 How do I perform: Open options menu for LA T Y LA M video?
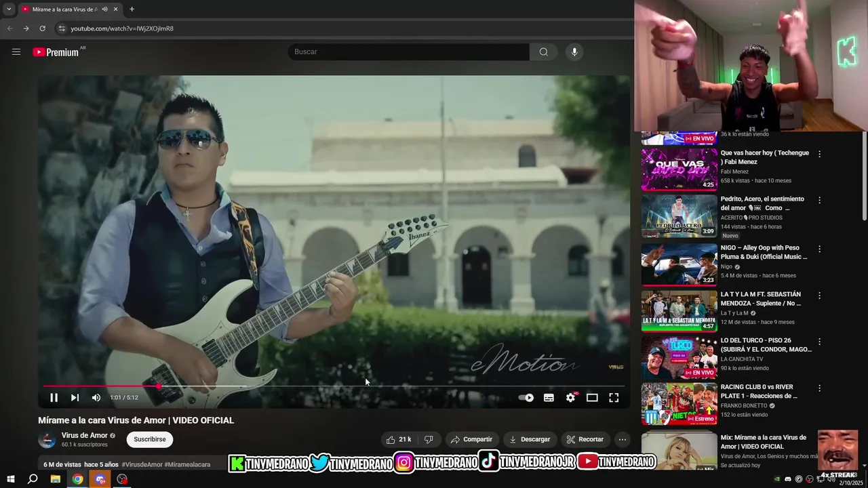point(819,296)
